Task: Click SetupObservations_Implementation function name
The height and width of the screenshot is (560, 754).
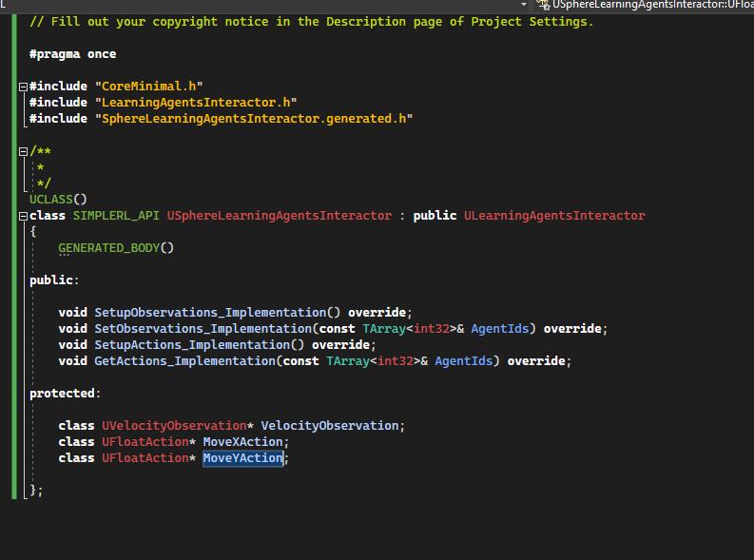Action: coord(210,313)
